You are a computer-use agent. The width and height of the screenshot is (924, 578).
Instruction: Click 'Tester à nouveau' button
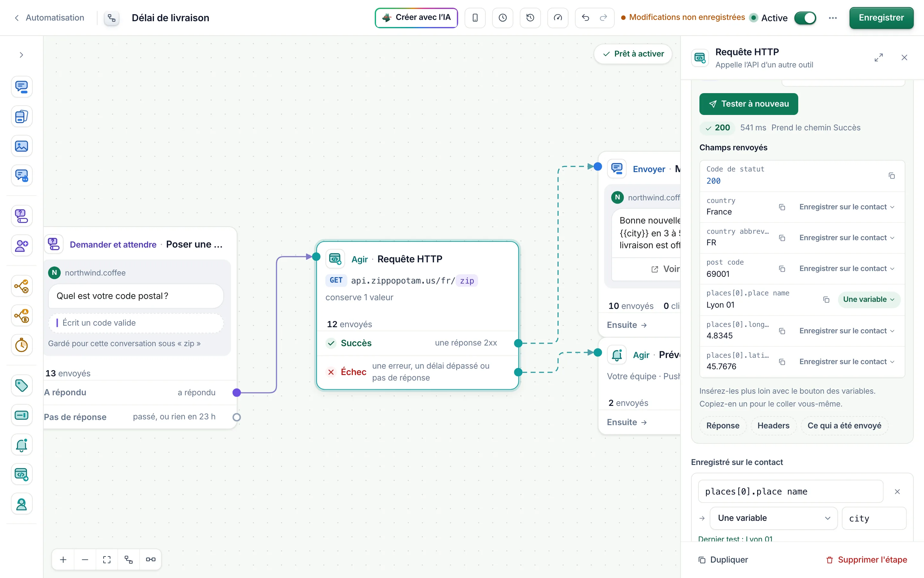click(749, 104)
